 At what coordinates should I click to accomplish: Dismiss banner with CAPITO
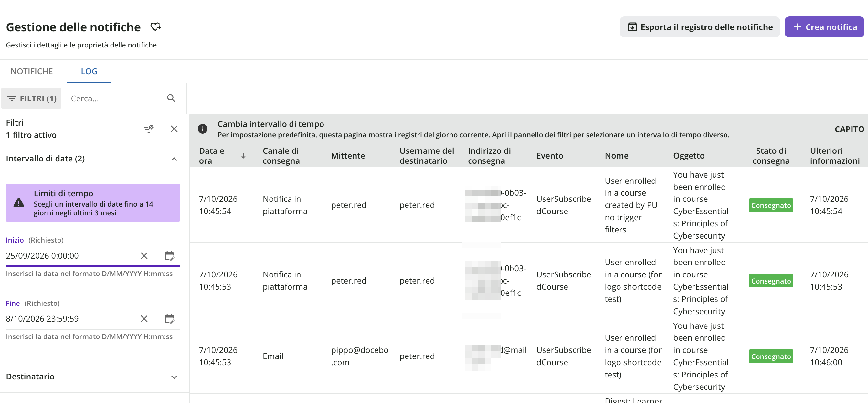point(849,129)
